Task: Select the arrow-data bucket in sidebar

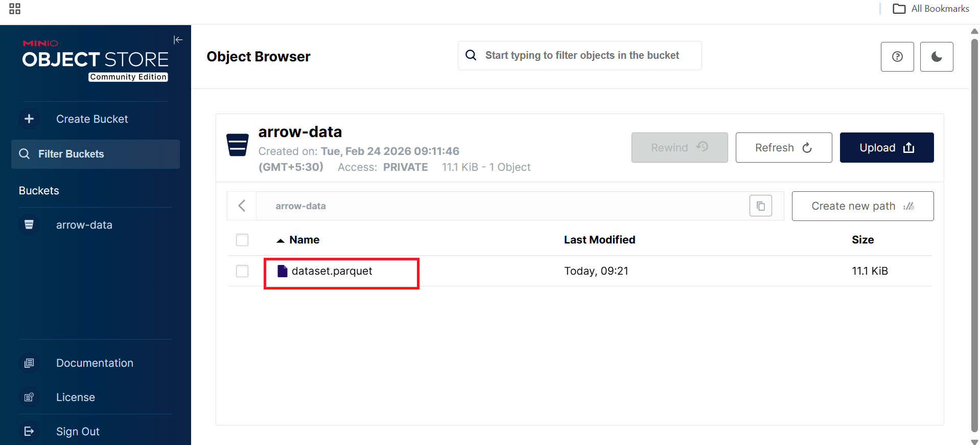Action: pos(84,225)
